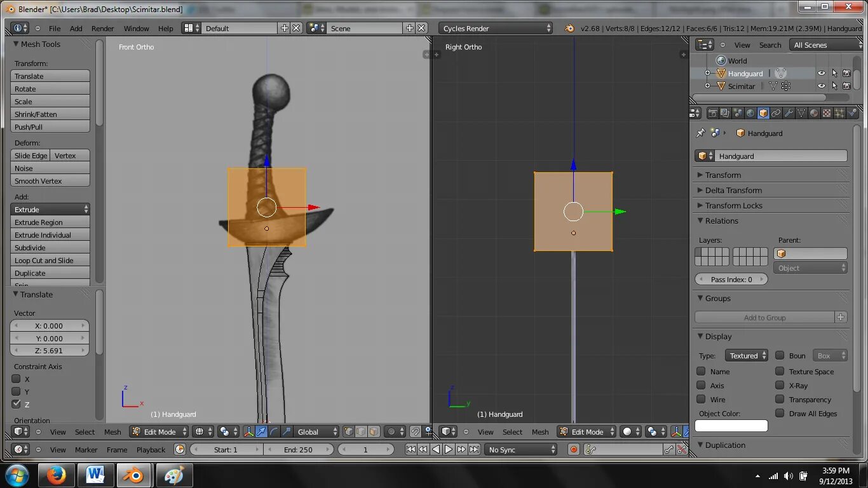
Task: Switch to vertex select mode in left viewport
Action: click(349, 431)
